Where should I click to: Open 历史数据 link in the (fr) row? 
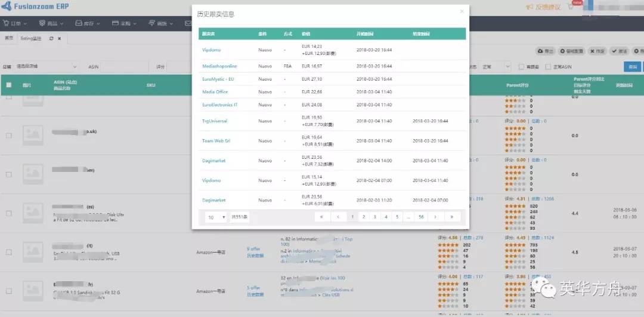pos(255,295)
